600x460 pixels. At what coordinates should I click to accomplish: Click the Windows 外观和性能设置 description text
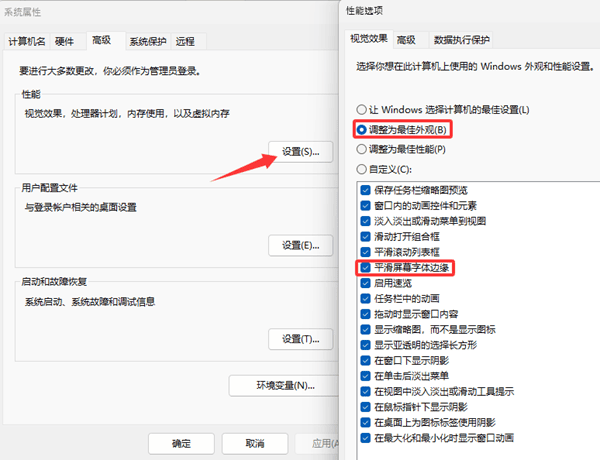tap(476, 67)
